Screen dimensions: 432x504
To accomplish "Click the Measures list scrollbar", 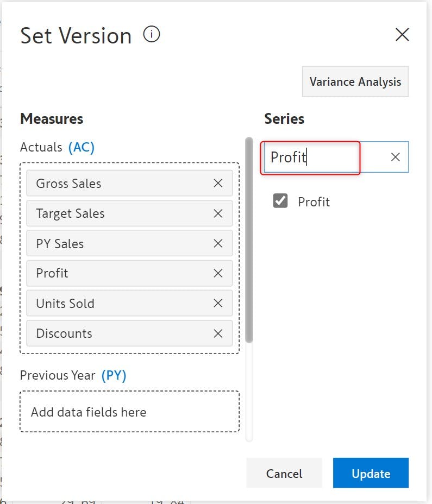I will point(249,239).
